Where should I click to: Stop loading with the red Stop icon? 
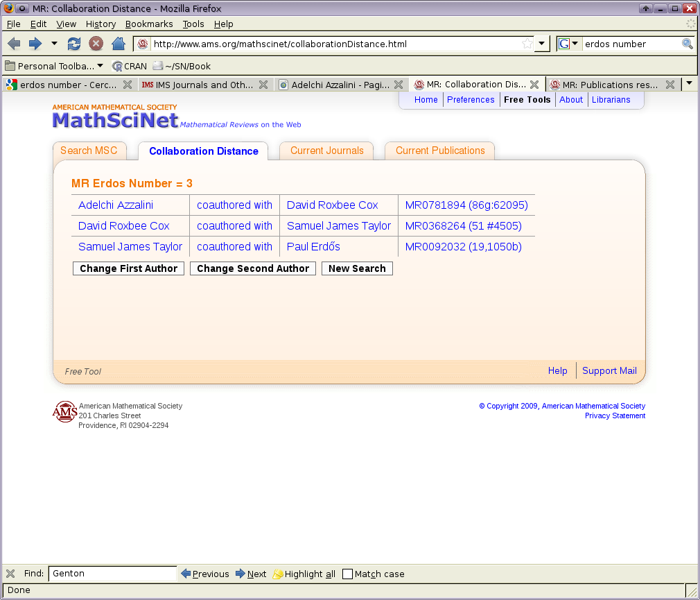click(x=96, y=44)
